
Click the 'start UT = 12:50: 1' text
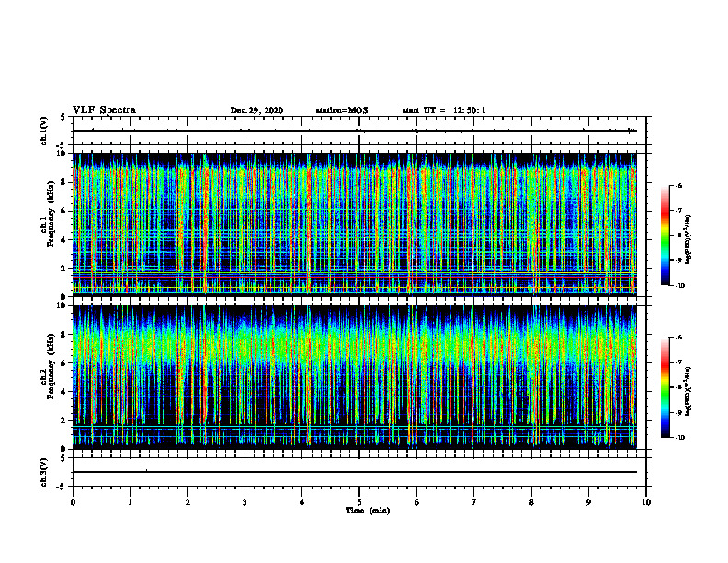pyautogui.click(x=444, y=110)
